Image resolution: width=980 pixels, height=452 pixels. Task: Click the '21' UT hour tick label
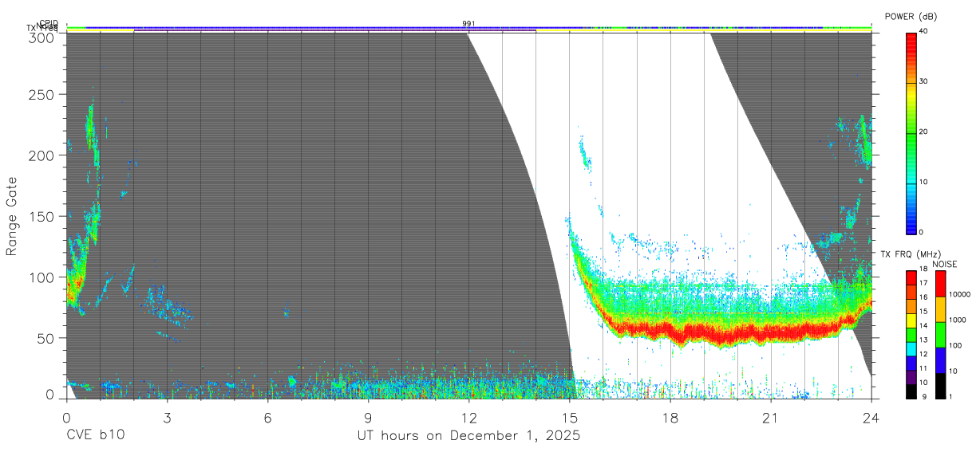click(x=770, y=417)
